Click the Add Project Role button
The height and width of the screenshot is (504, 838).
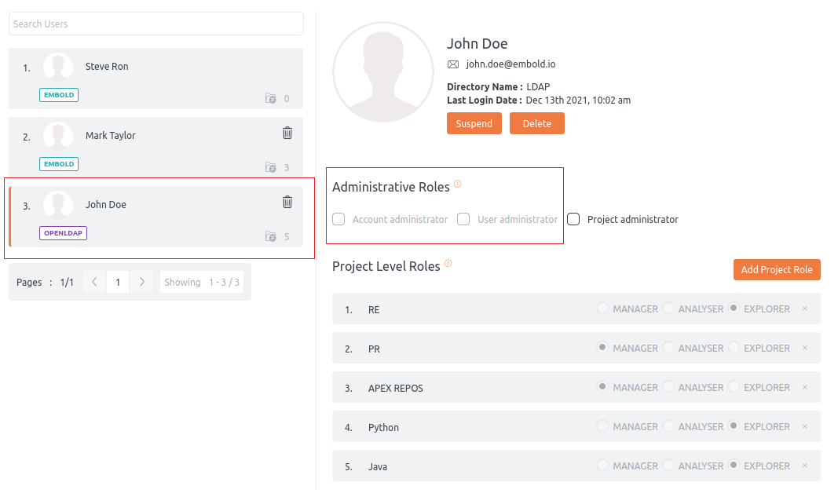776,269
